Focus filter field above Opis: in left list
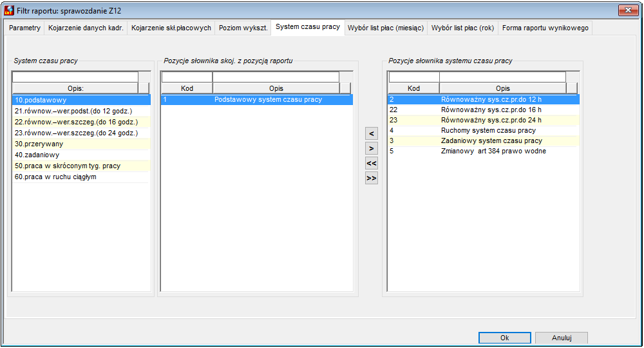Image resolution: width=644 pixels, height=348 pixels. [x=75, y=77]
